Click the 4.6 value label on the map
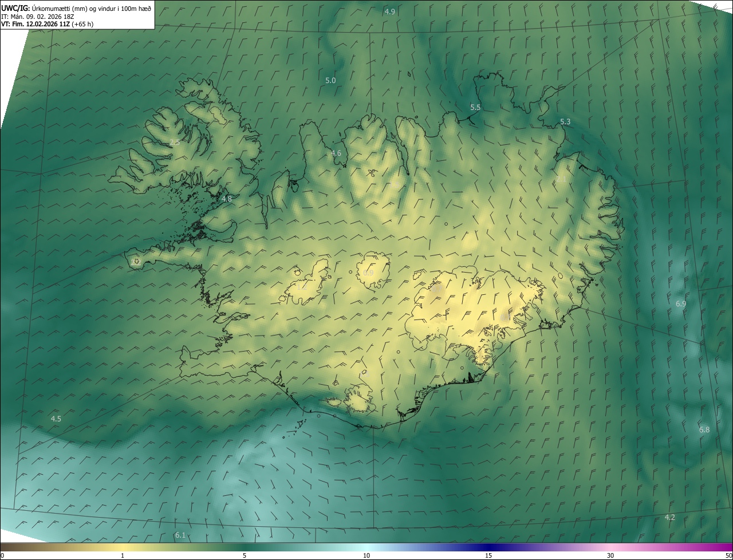This screenshot has height=560, width=733. (336, 153)
